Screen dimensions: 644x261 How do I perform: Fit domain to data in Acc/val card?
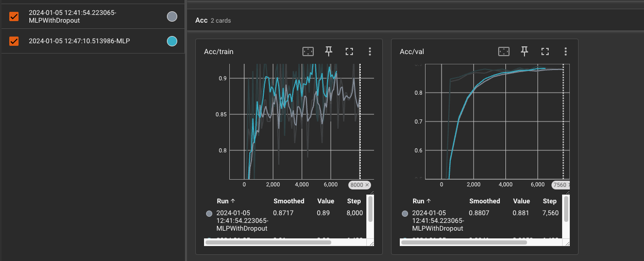[504, 51]
